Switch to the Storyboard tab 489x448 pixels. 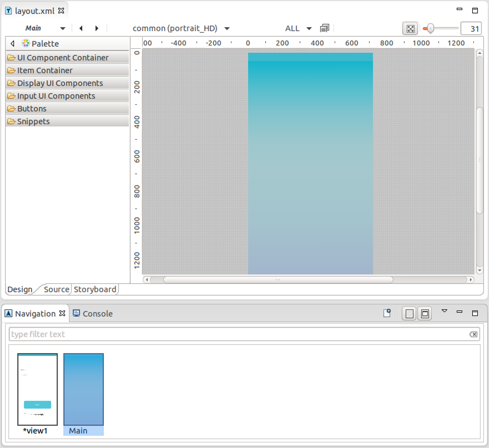pyautogui.click(x=95, y=289)
